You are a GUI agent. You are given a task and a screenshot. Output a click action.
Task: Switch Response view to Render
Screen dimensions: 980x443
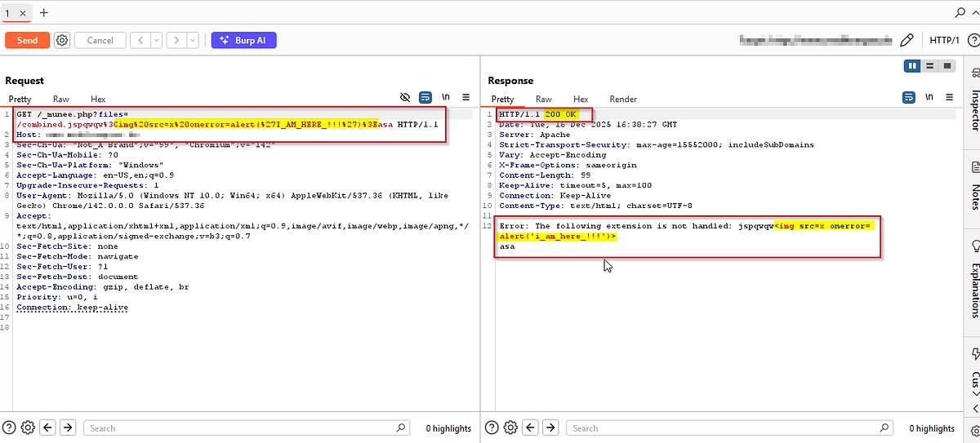[x=623, y=99]
